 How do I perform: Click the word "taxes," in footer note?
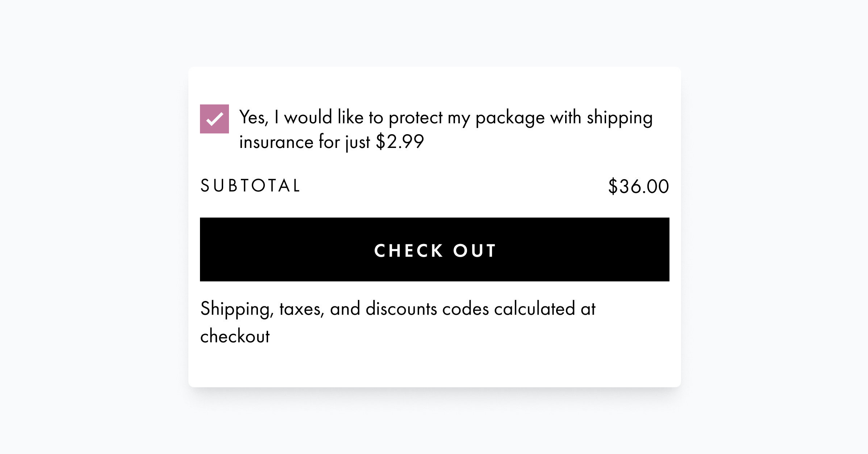[x=301, y=309]
